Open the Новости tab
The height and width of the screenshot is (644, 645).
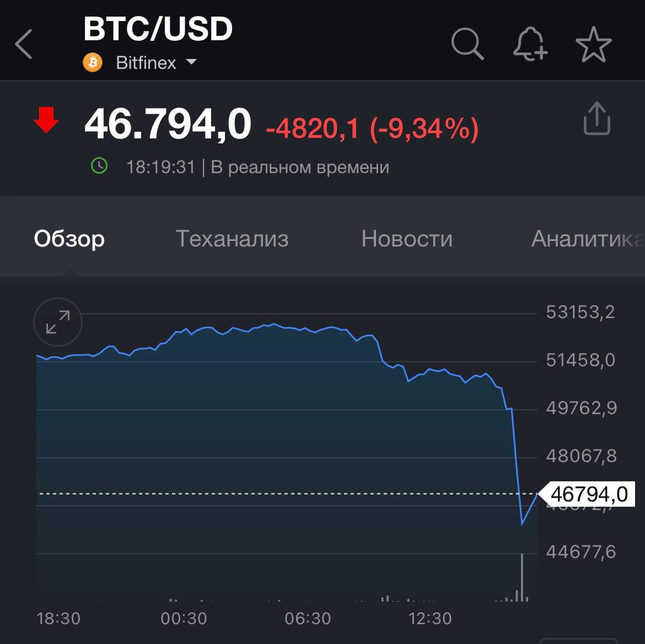(x=407, y=239)
